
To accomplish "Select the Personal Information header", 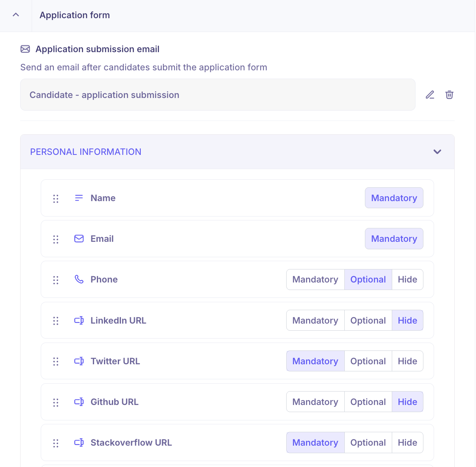I will pos(85,152).
